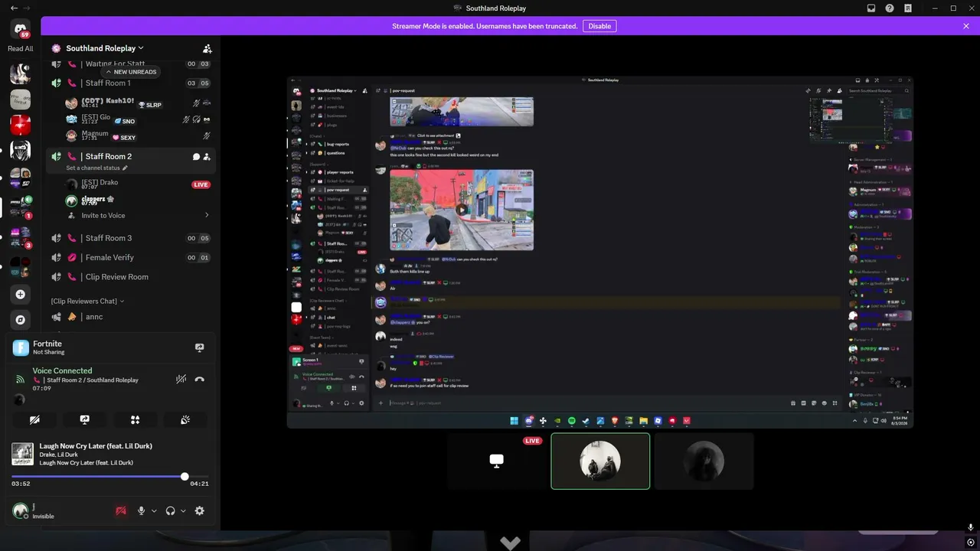Open the red logo server icon

21,125
